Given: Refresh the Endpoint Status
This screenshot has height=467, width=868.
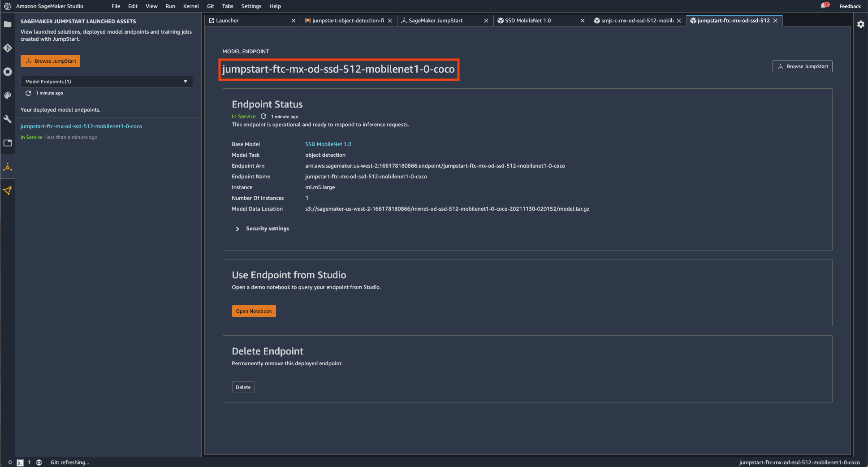Looking at the screenshot, I should 263,117.
